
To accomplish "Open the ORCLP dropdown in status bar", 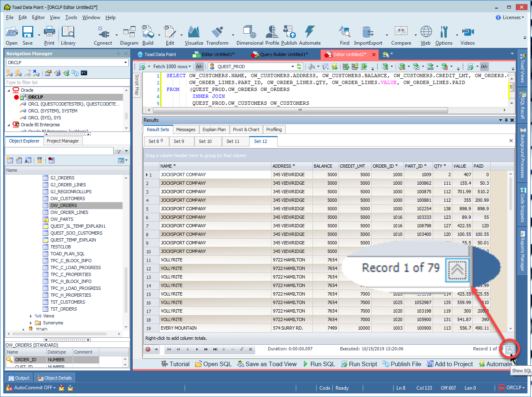I will pos(511,388).
